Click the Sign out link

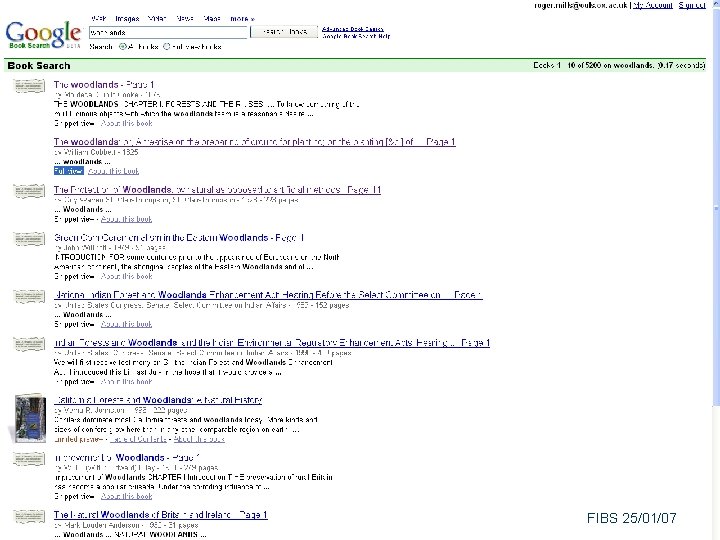pyautogui.click(x=692, y=5)
